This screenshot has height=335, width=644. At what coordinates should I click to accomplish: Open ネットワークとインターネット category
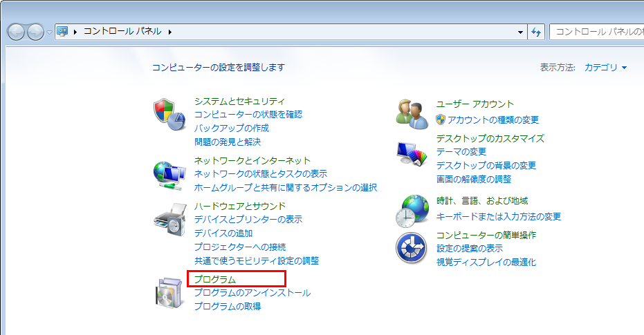coord(252,160)
